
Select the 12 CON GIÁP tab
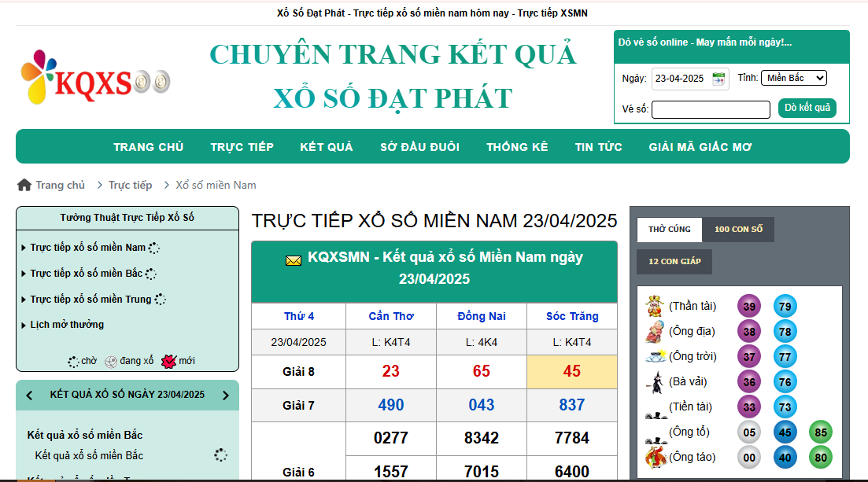pos(674,262)
